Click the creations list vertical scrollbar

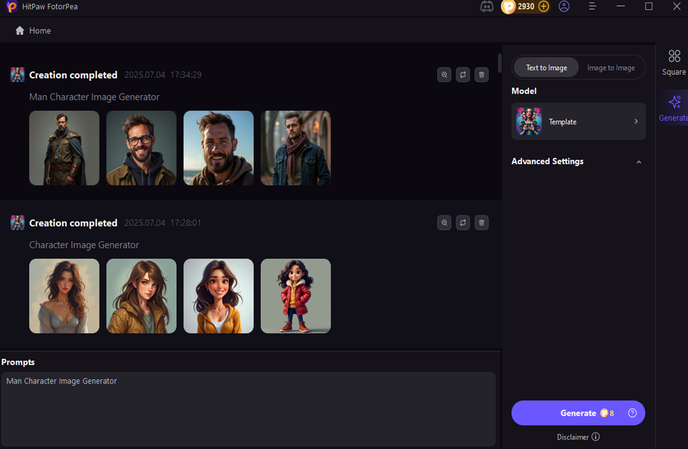tap(499, 63)
